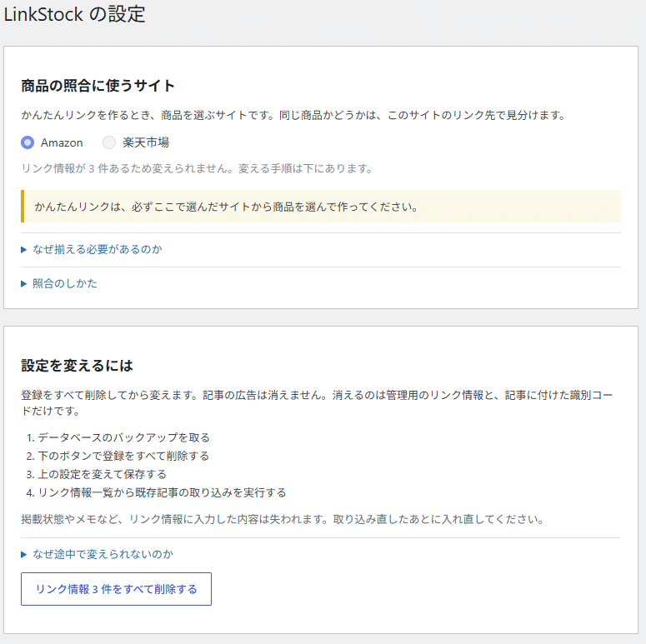This screenshot has height=644, width=646.
Task: Click the 設定を変えるには heading
Action: tap(77, 366)
